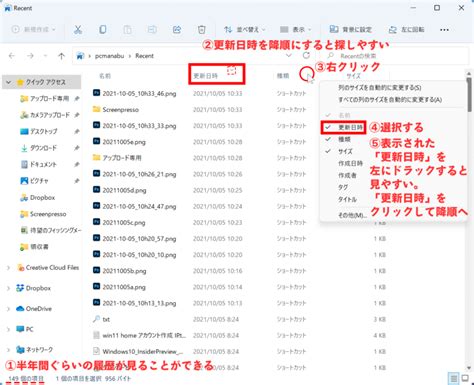This screenshot has width=474, height=385.
Task: Click the Copy icon in toolbar
Action: [103, 30]
